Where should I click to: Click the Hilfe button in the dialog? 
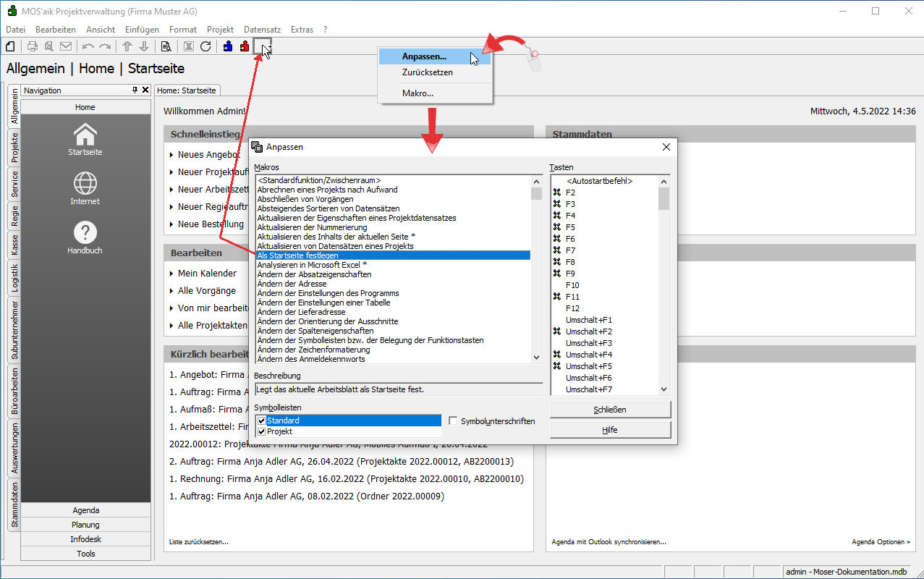click(610, 430)
